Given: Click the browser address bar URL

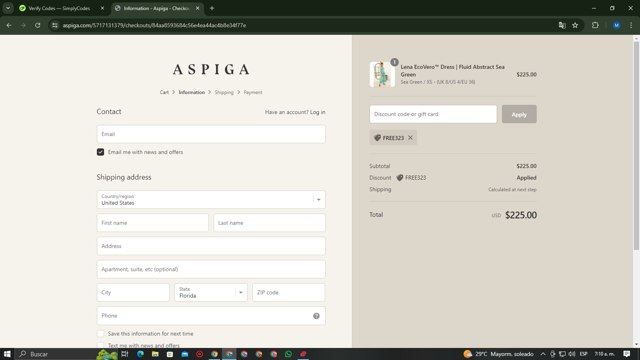Looking at the screenshot, I should (x=154, y=25).
